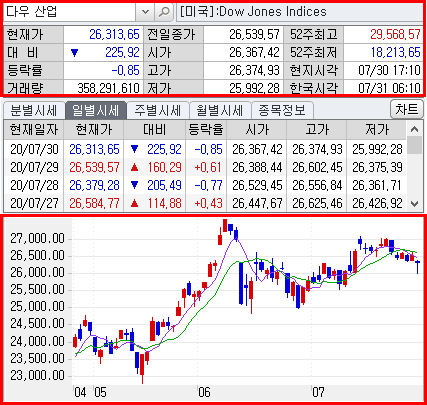Switch to the 분별시세 tab

(x=34, y=110)
